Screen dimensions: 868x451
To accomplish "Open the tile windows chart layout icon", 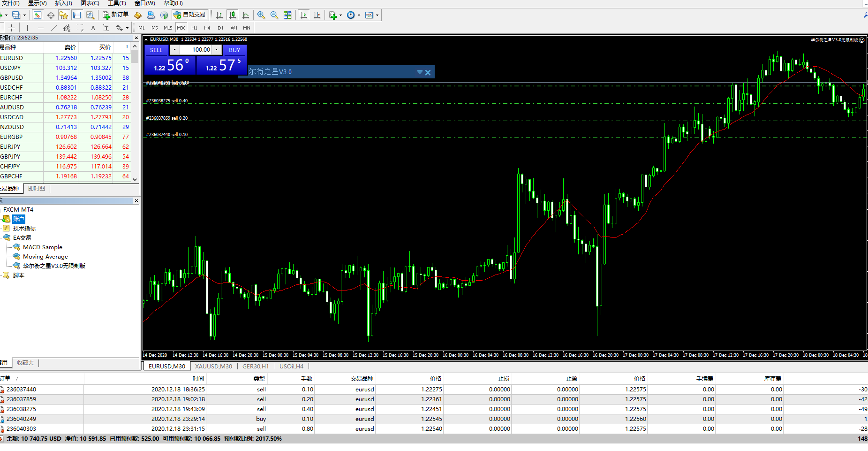I will coord(287,15).
